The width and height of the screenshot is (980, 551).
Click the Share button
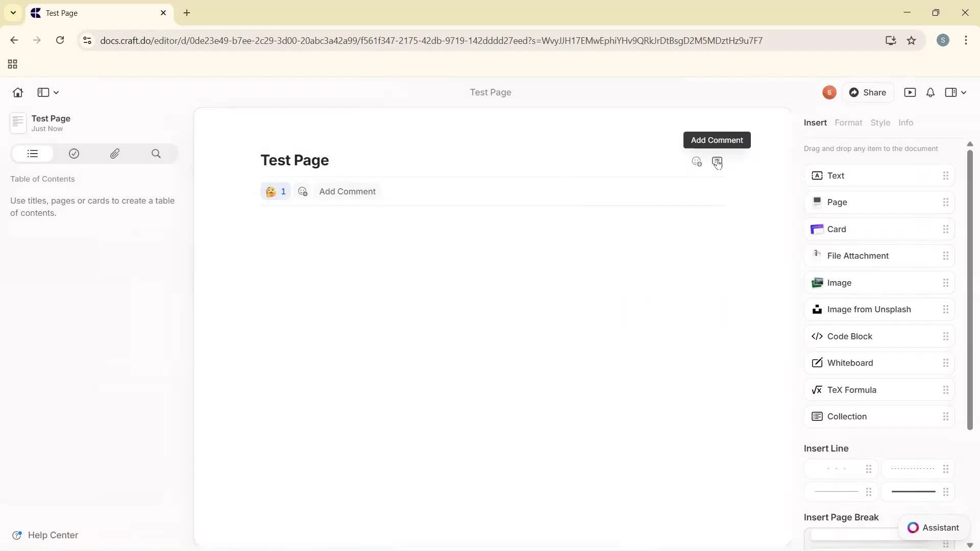coord(869,92)
